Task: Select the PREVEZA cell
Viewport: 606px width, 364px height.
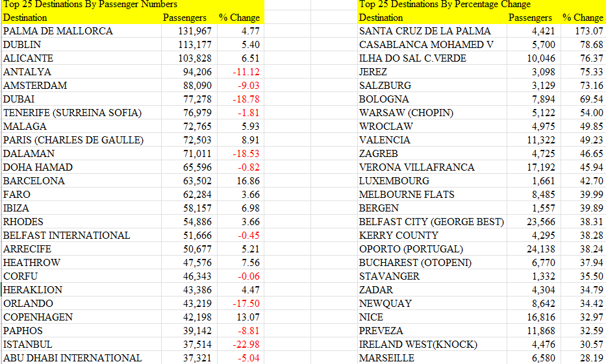Action: [x=432, y=331]
